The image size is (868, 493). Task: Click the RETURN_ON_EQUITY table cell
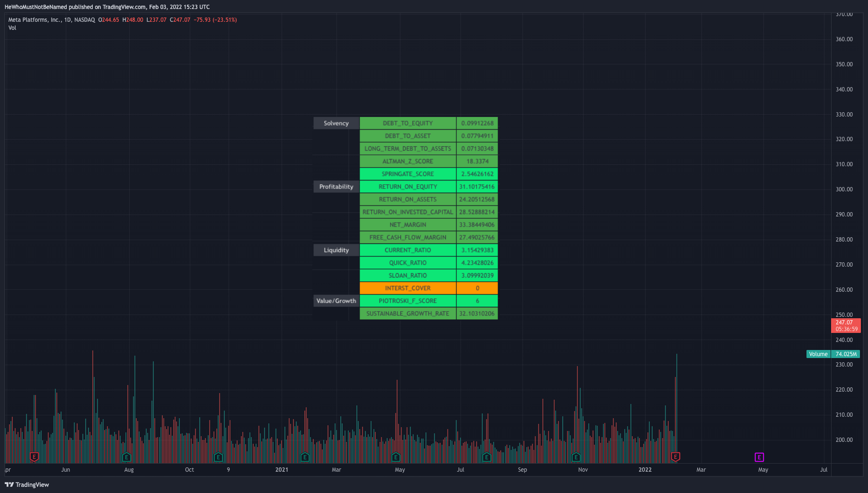coord(408,187)
